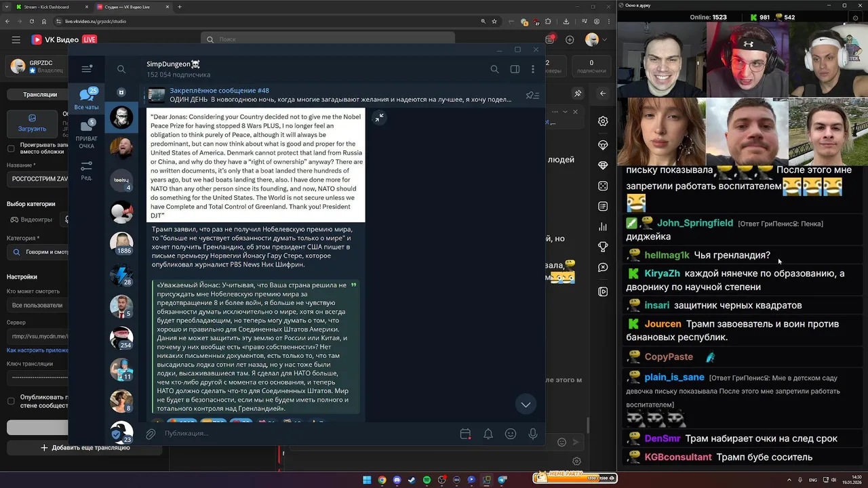Click 'Добавить еще трансляцию' button
The height and width of the screenshot is (488, 868).
(x=85, y=447)
